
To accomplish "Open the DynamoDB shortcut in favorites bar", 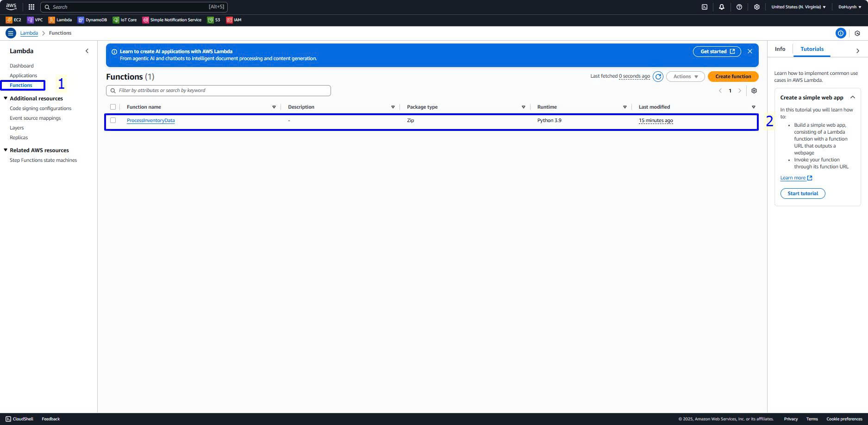I will point(92,20).
